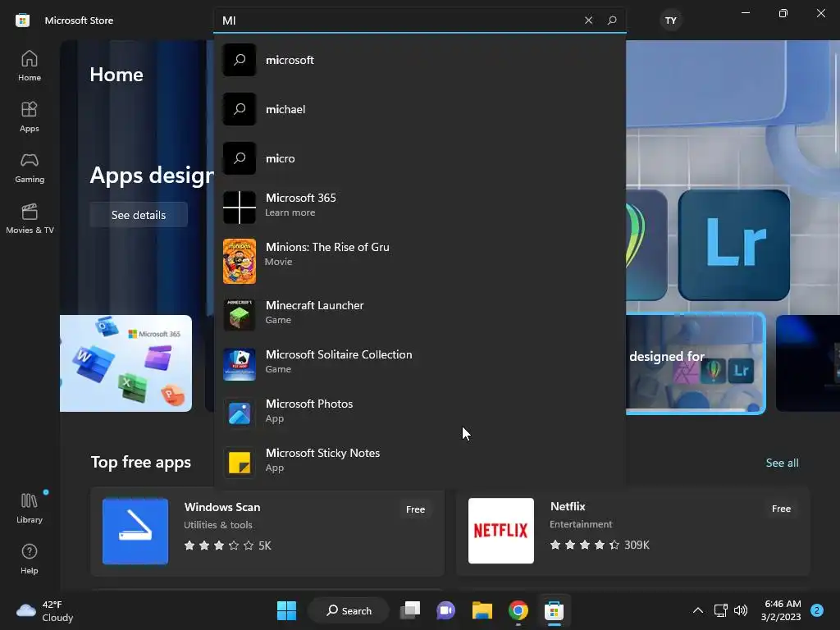The height and width of the screenshot is (630, 840).
Task: Show hidden icons in the system tray
Action: [698, 610]
